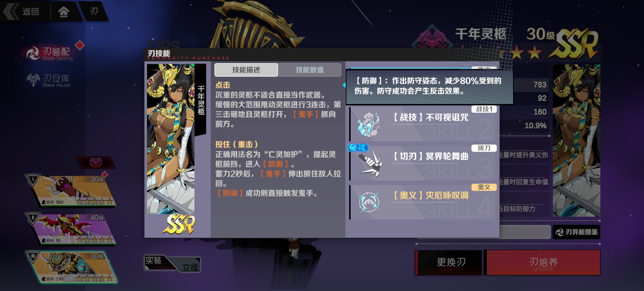Viewport: 644px width, 291px height.
Task: Open 刃仓库 Blade House menu
Action: (49, 80)
